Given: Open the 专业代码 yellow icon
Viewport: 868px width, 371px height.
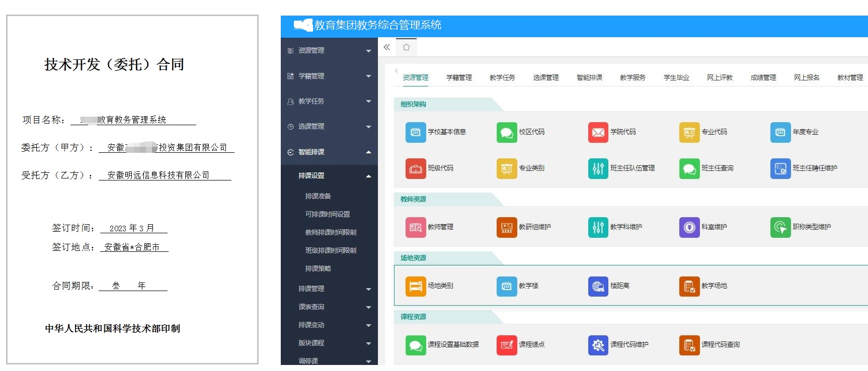Looking at the screenshot, I should 689,132.
